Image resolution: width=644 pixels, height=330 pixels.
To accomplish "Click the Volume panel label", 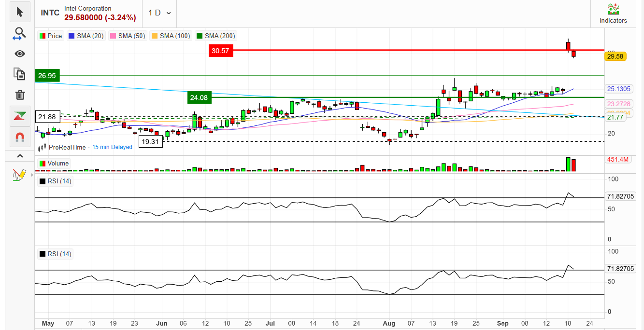I will point(57,163).
